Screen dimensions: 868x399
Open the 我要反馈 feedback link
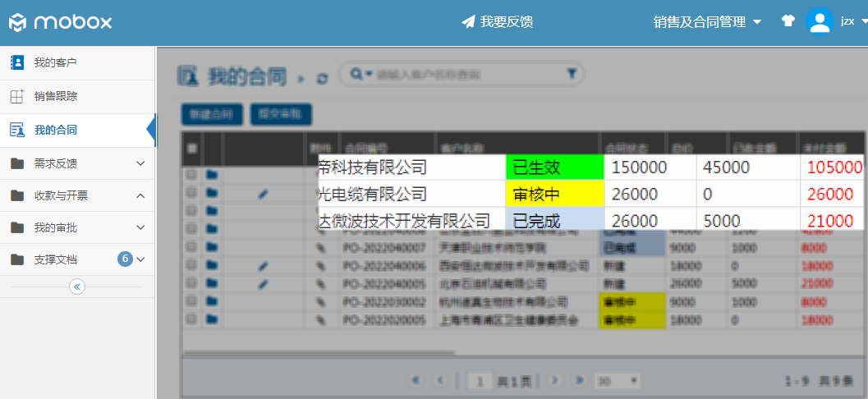click(498, 22)
